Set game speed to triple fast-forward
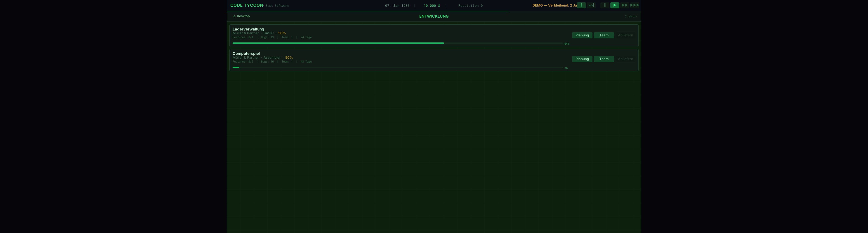 (x=634, y=5)
